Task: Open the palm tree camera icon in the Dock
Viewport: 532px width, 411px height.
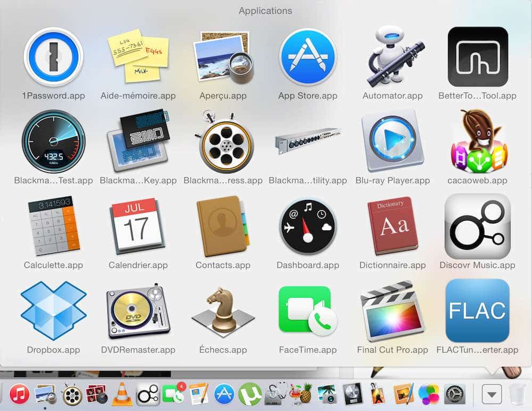Action: [x=327, y=394]
